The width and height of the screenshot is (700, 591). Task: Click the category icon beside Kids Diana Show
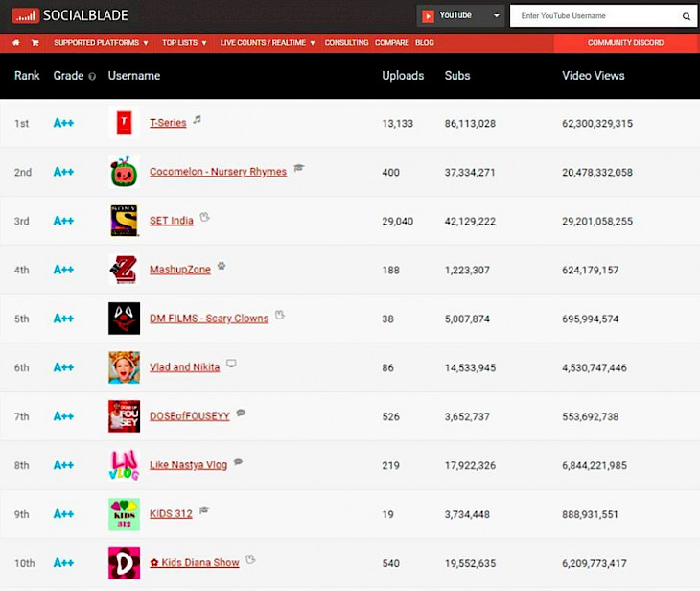tap(250, 558)
